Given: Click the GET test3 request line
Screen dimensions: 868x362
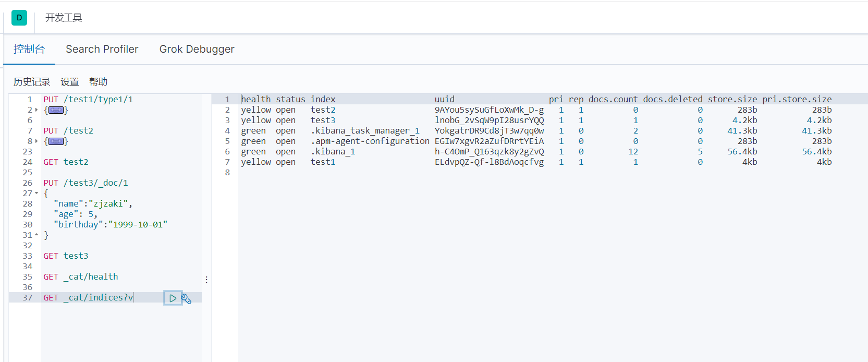Looking at the screenshot, I should (x=66, y=256).
